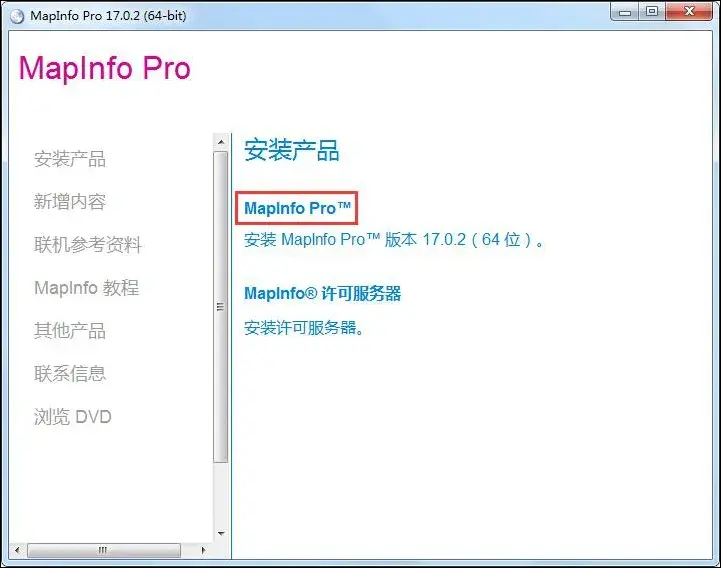Maximize the MapInfo Pro installer window

click(x=652, y=12)
